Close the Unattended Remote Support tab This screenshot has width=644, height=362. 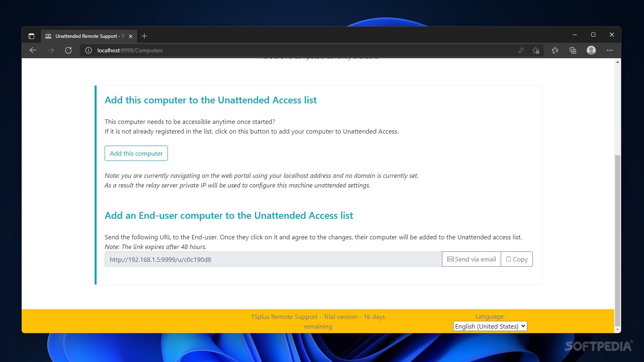click(130, 36)
